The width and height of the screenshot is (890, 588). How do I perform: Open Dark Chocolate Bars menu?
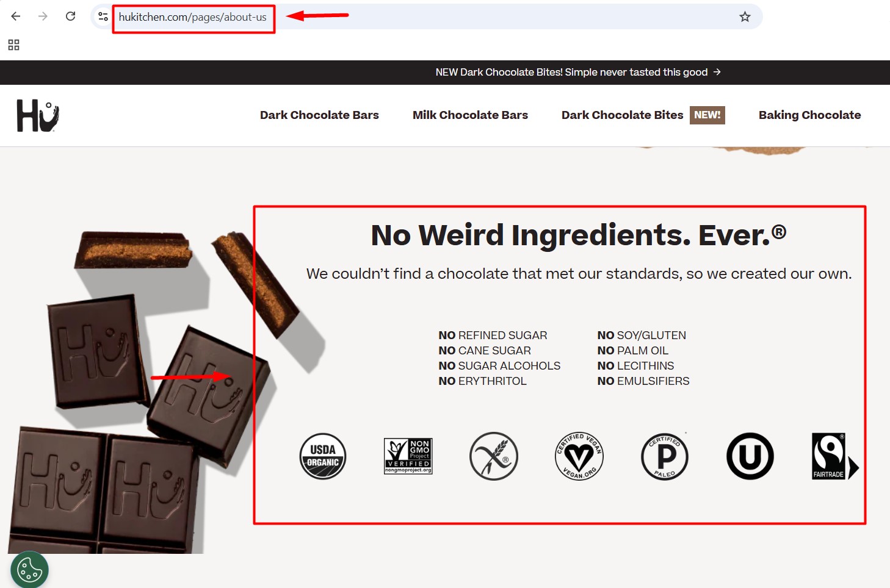[319, 115]
